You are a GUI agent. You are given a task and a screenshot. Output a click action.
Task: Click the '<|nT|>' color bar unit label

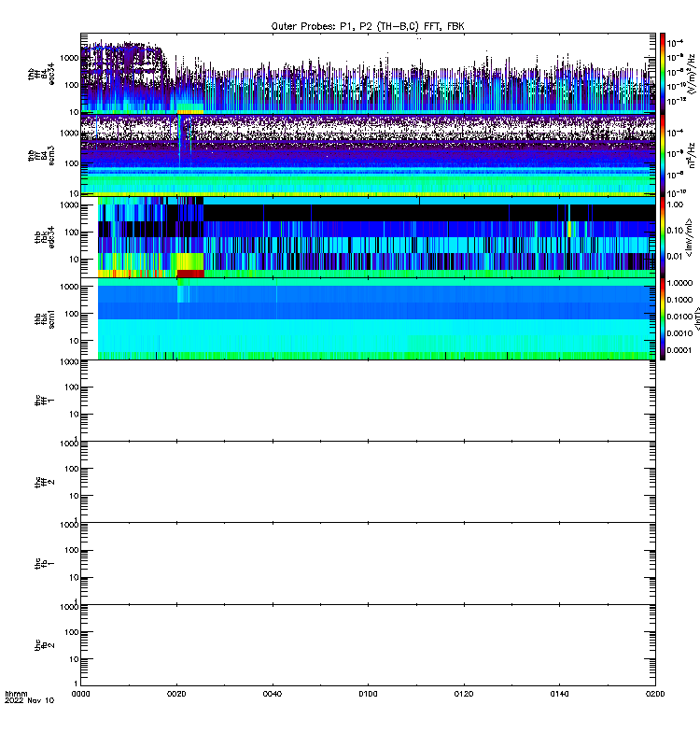pos(697,319)
